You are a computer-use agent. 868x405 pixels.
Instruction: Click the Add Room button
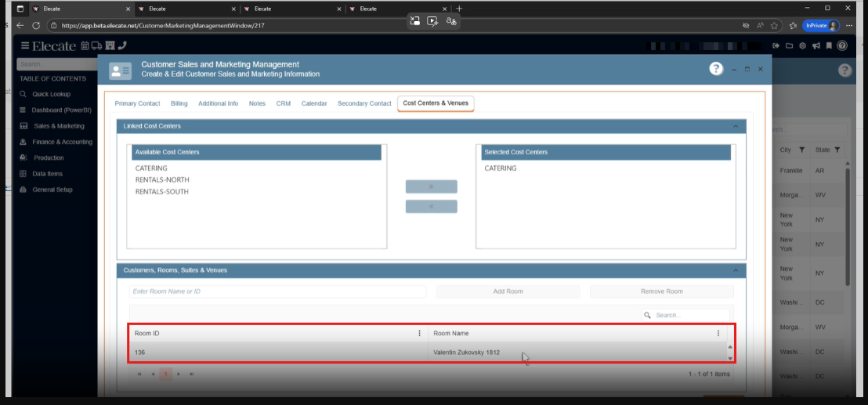click(508, 291)
